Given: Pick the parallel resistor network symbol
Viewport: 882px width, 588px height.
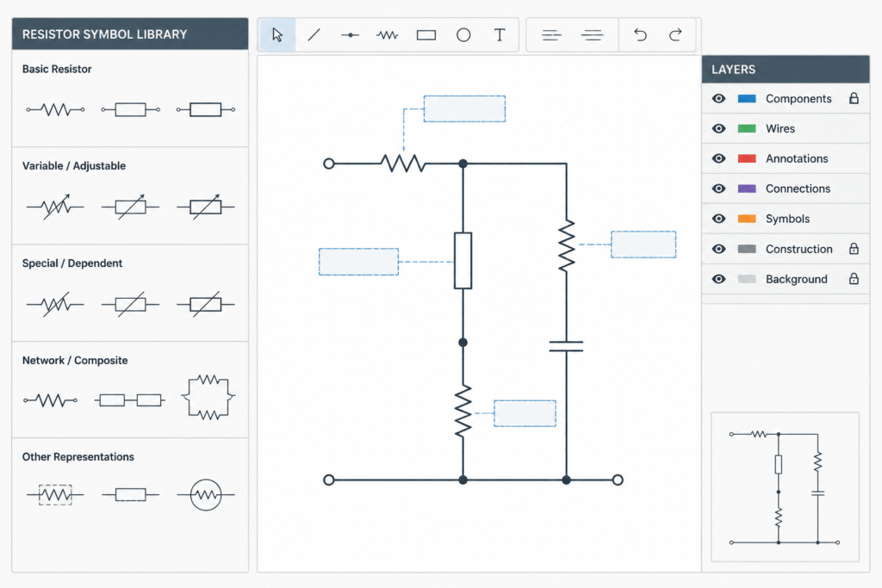Looking at the screenshot, I should (x=208, y=398).
